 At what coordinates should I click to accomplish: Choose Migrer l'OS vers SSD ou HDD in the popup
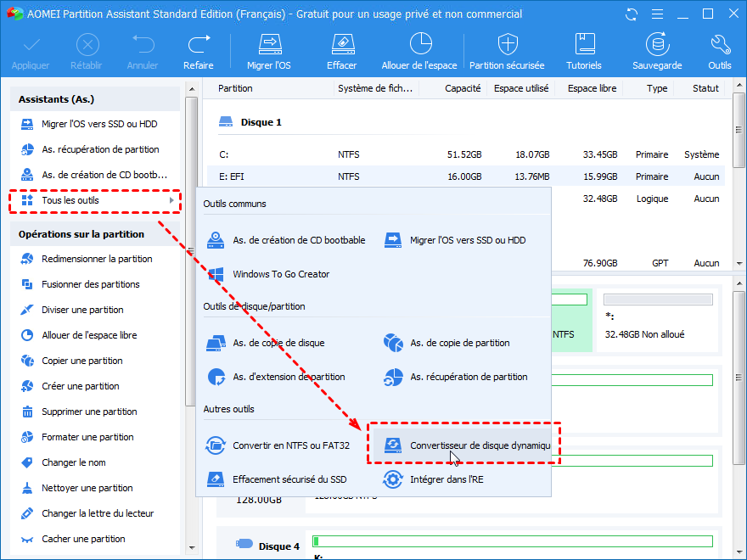click(455, 240)
